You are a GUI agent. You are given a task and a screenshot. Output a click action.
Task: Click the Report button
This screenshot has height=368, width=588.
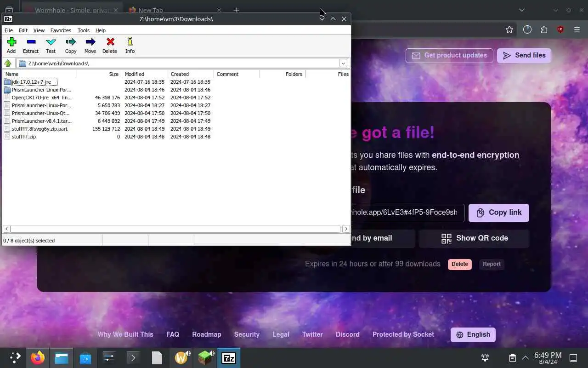pos(492,264)
